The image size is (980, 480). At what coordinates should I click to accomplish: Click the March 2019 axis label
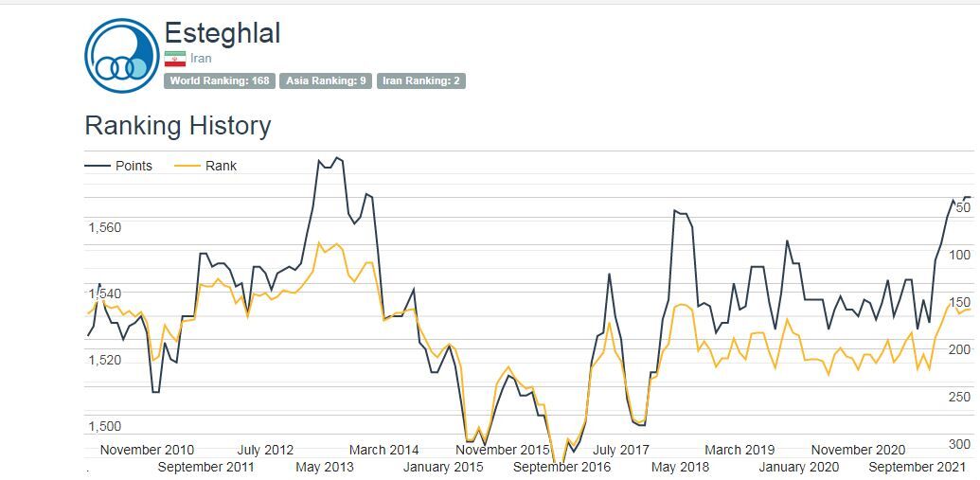coord(739,450)
